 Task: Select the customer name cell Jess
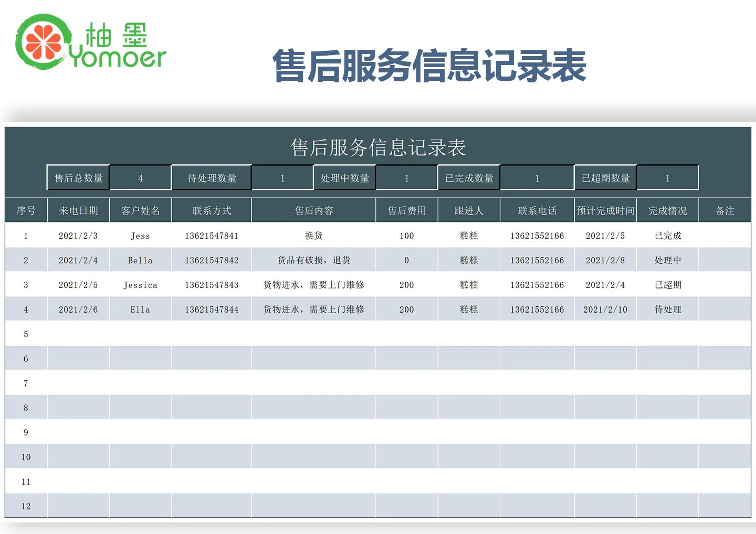pyautogui.click(x=140, y=236)
